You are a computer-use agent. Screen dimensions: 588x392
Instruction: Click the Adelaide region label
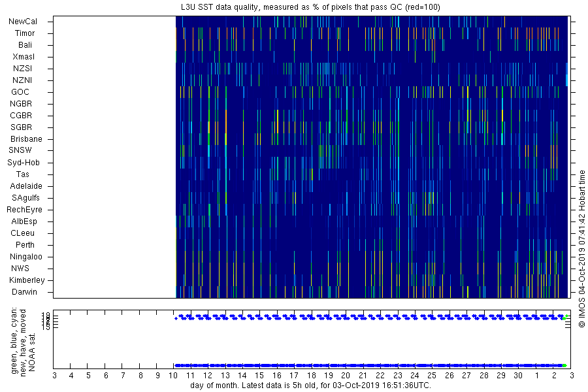26,186
